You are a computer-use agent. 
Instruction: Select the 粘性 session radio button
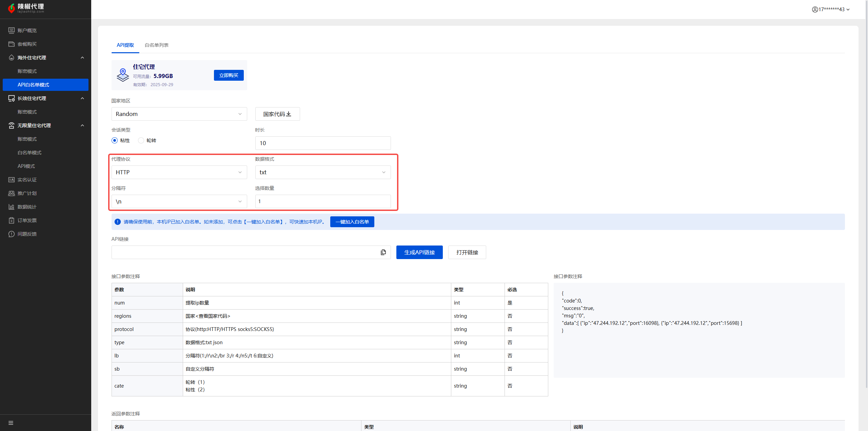(x=115, y=140)
